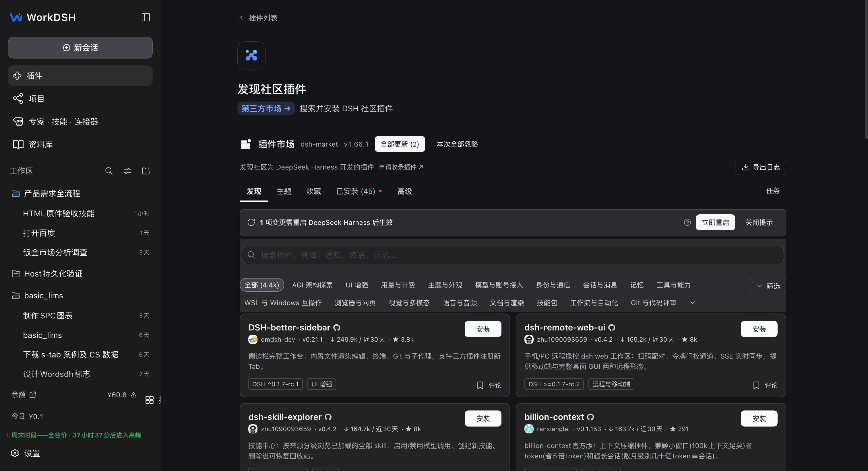Open GitHub link for dsh-remote-web-ui
868x471 pixels.
pos(612,328)
